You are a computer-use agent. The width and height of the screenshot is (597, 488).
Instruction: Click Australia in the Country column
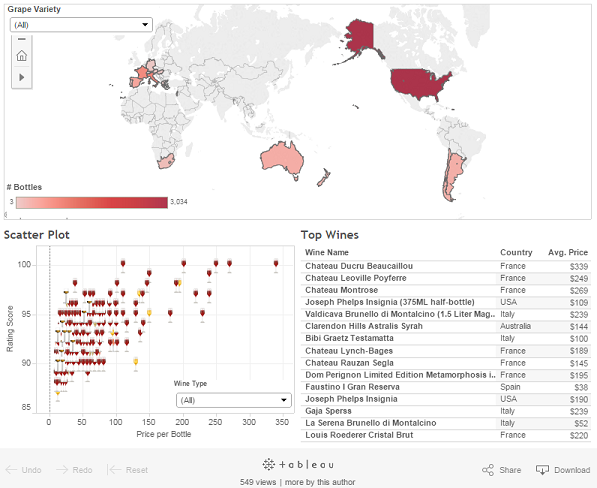tap(515, 326)
